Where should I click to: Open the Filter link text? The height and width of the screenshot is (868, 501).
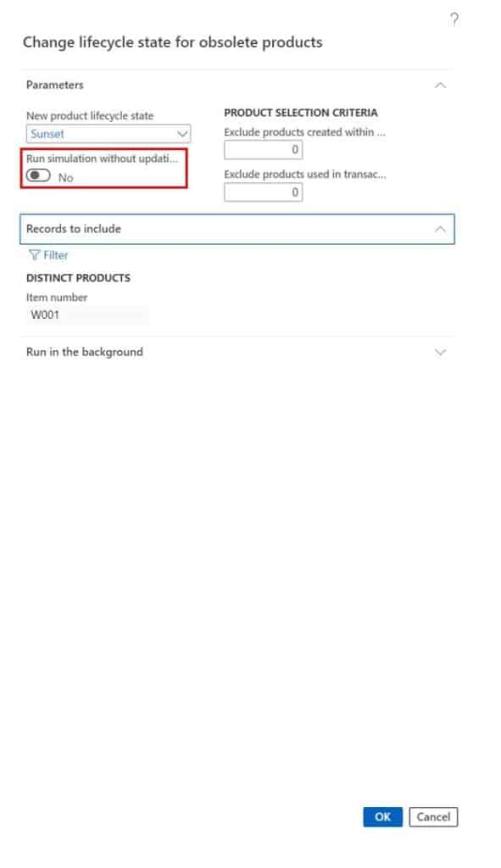coord(55,255)
